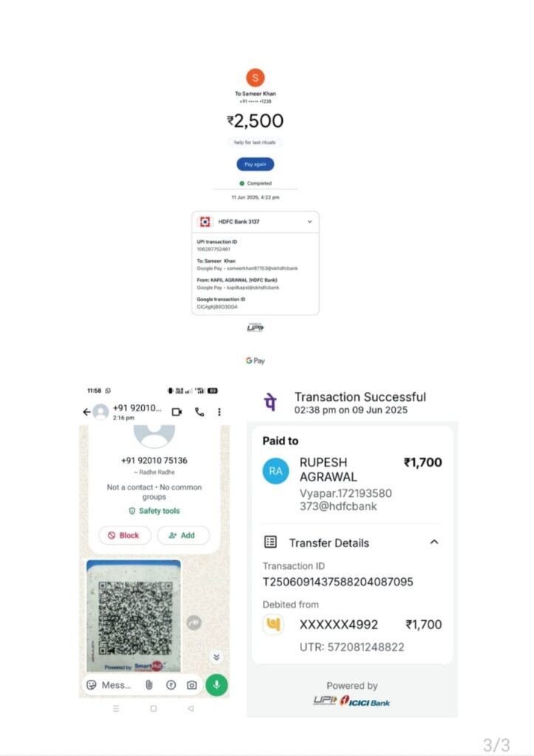
Task: Open Safety tools link
Action: (154, 511)
